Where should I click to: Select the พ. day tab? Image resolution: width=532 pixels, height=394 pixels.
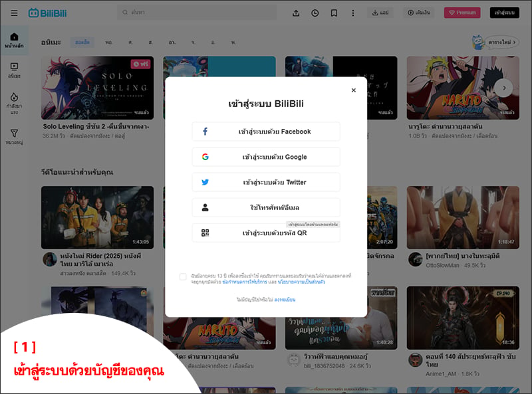tap(233, 43)
